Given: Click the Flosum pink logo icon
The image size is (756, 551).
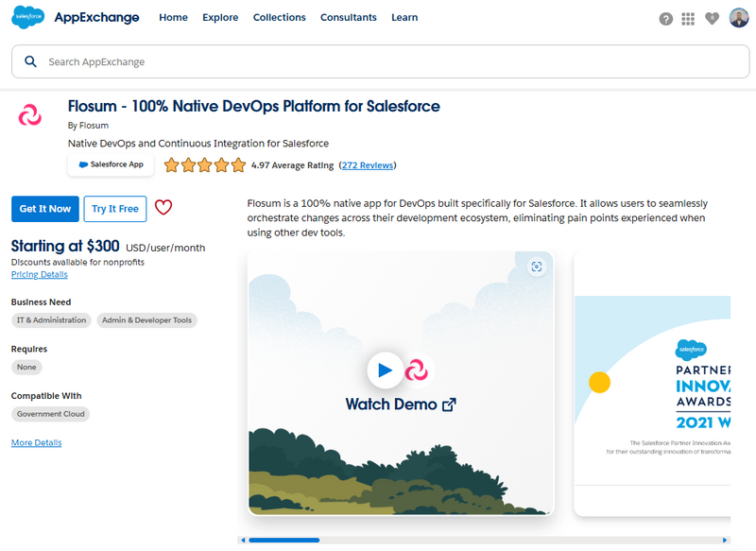Looking at the screenshot, I should coord(30,114).
